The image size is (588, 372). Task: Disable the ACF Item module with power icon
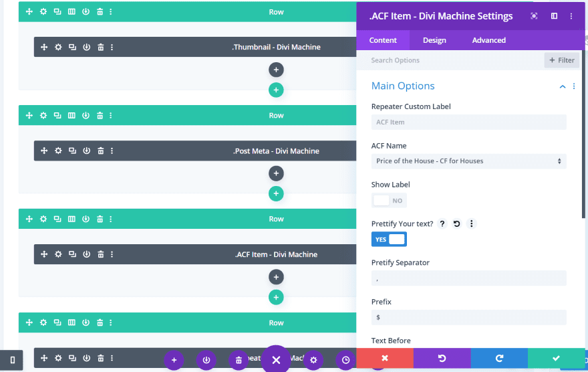86,255
